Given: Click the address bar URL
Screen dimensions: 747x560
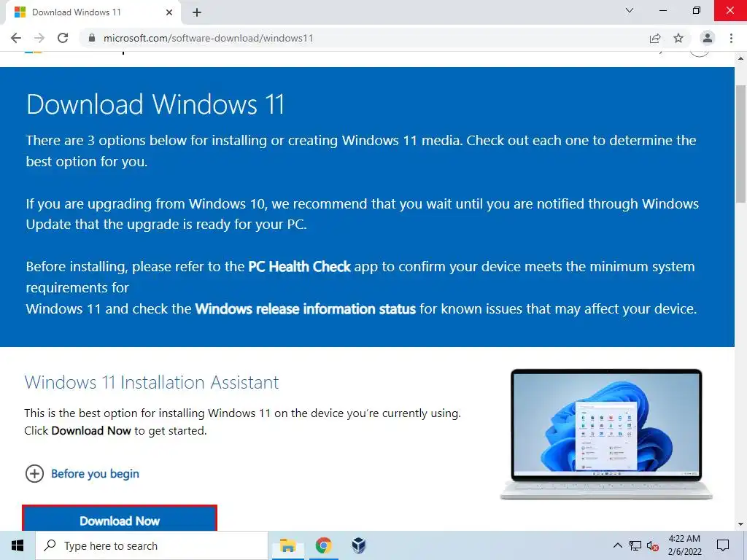Looking at the screenshot, I should point(208,38).
